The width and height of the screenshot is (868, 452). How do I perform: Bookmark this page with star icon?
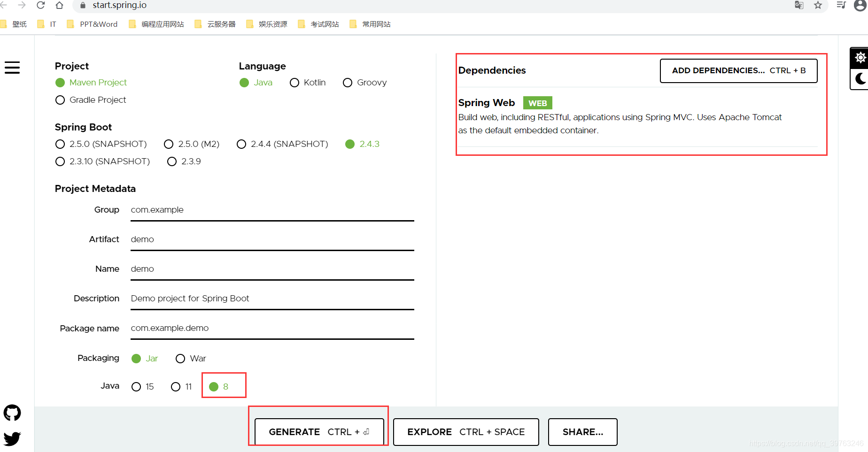pyautogui.click(x=818, y=5)
